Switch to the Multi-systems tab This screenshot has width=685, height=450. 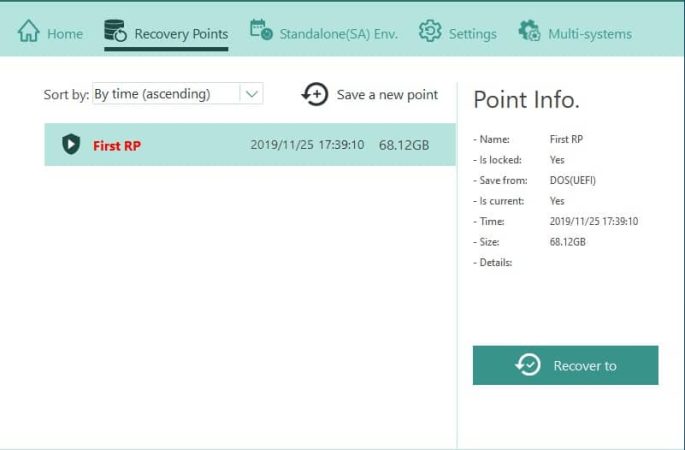coord(589,34)
